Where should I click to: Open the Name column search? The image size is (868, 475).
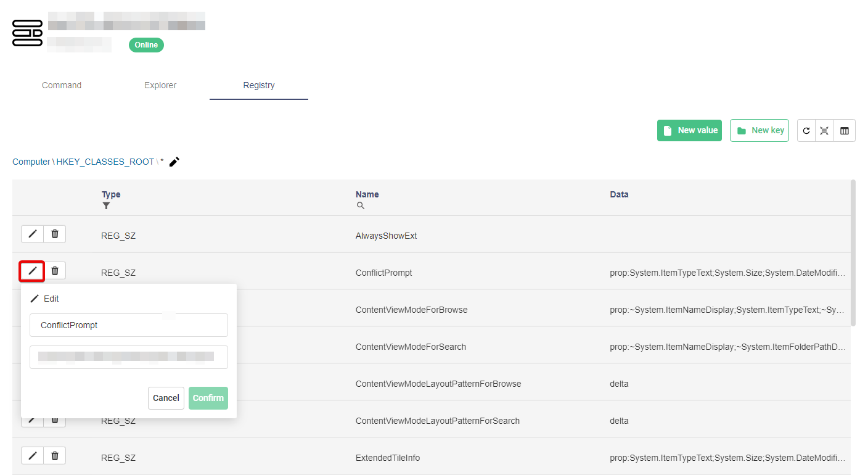[x=361, y=206]
